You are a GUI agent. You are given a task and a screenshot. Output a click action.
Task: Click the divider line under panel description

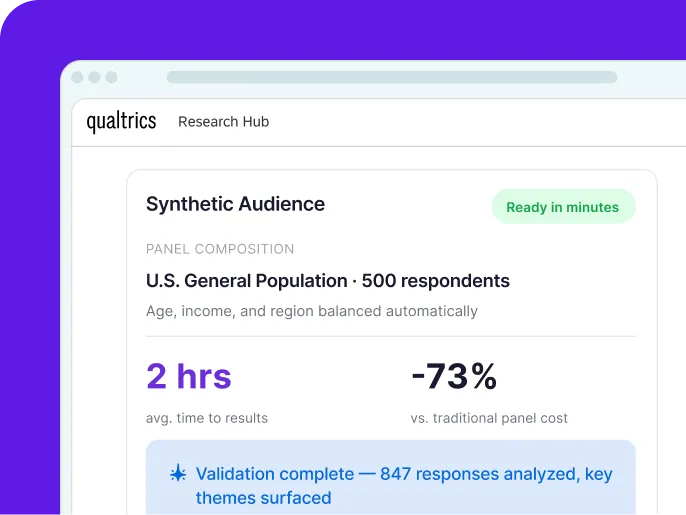(390, 336)
